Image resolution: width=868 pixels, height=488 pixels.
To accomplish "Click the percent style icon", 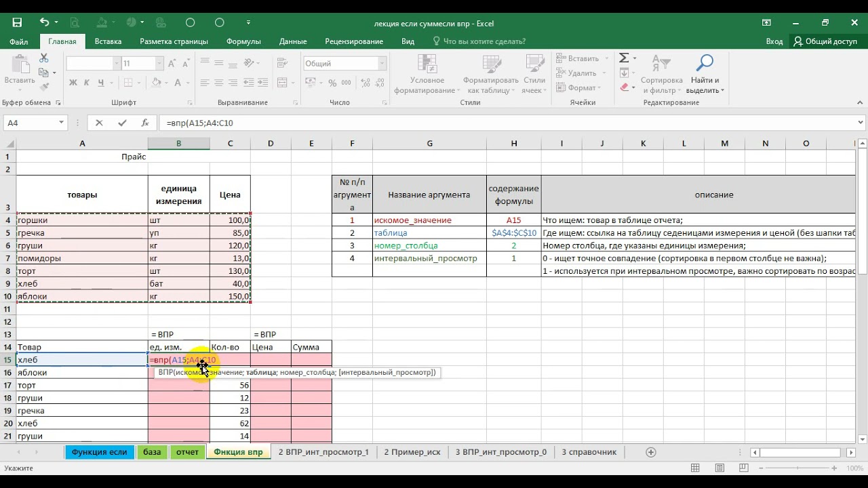I will (x=332, y=83).
